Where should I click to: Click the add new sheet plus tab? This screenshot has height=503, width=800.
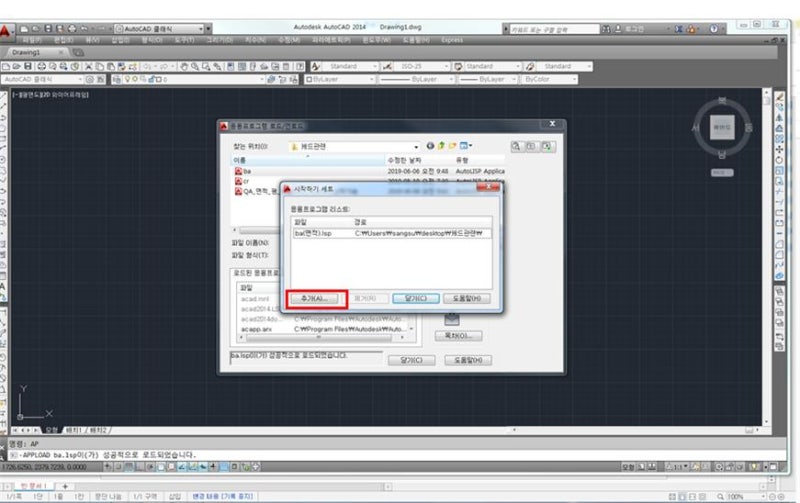point(65,486)
